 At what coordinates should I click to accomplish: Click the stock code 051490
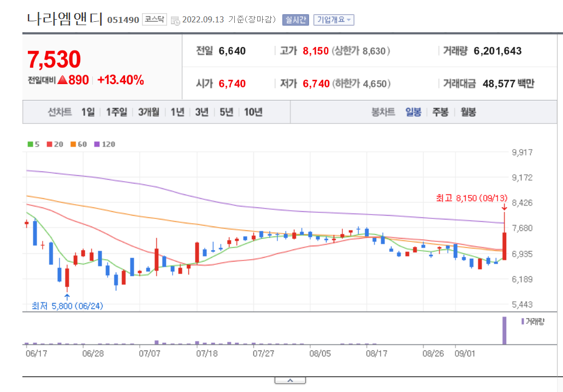pos(123,20)
